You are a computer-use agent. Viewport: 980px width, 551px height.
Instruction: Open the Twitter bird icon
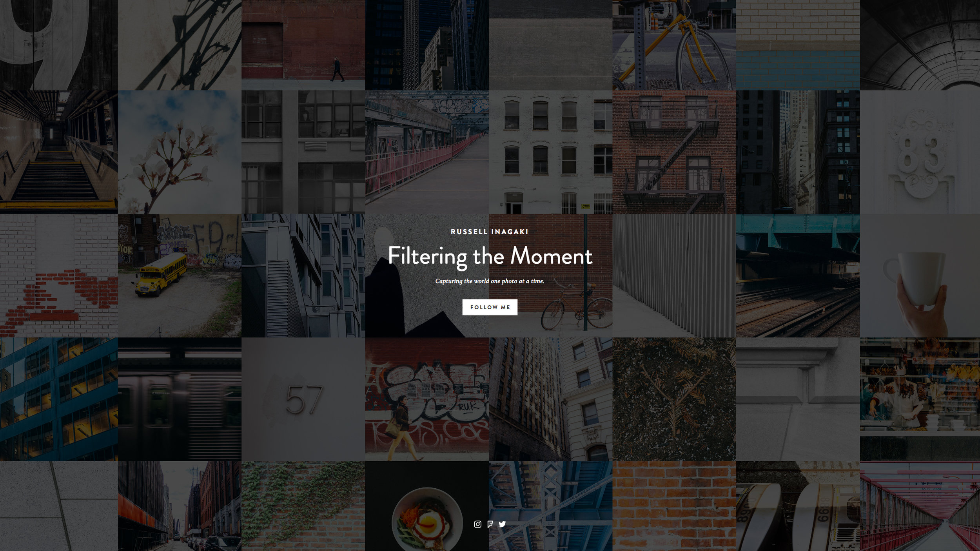click(x=502, y=524)
